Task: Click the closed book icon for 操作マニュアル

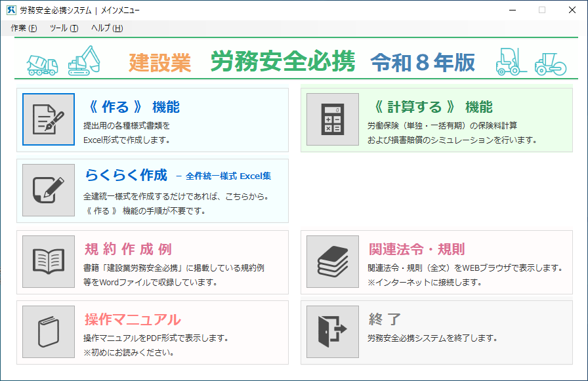Action: point(49,332)
